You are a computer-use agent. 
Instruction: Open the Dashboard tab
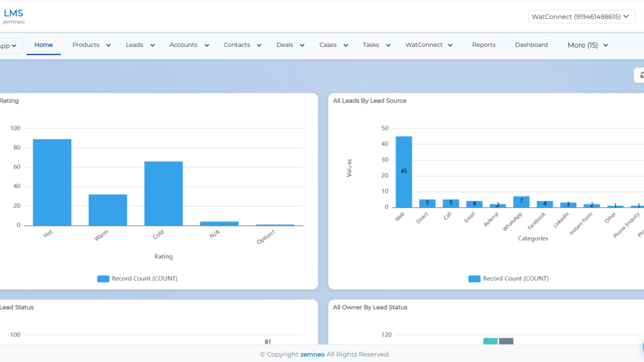[x=531, y=45]
